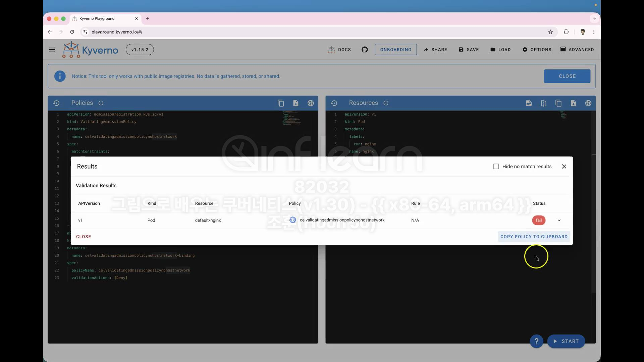
Task: Open the help question mark button
Action: tap(536, 341)
